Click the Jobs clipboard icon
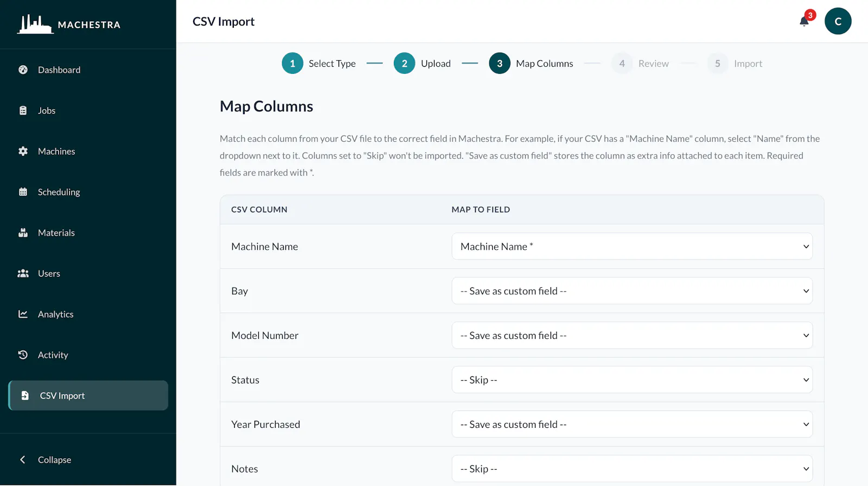Viewport: 868px width, 486px height. tap(23, 110)
